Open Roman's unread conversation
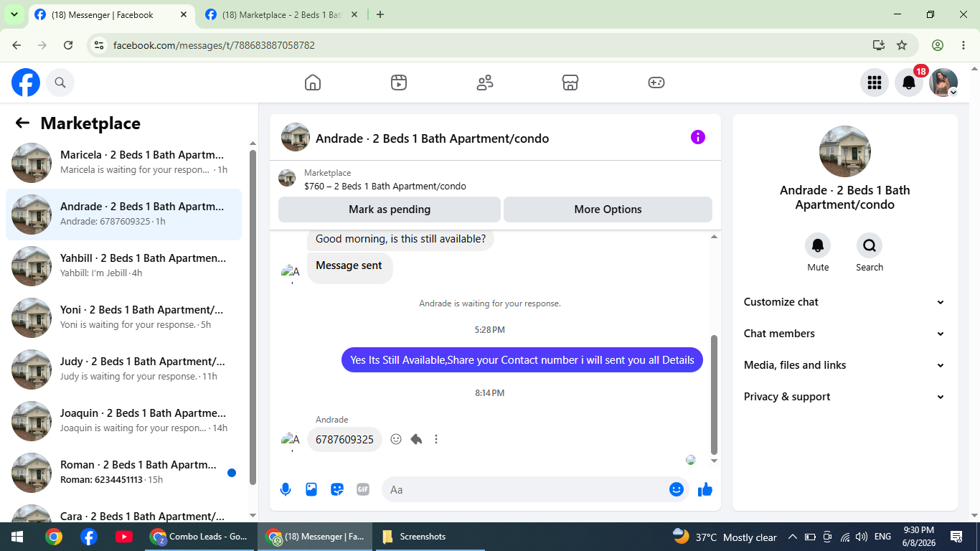980x551 pixels. click(x=123, y=473)
